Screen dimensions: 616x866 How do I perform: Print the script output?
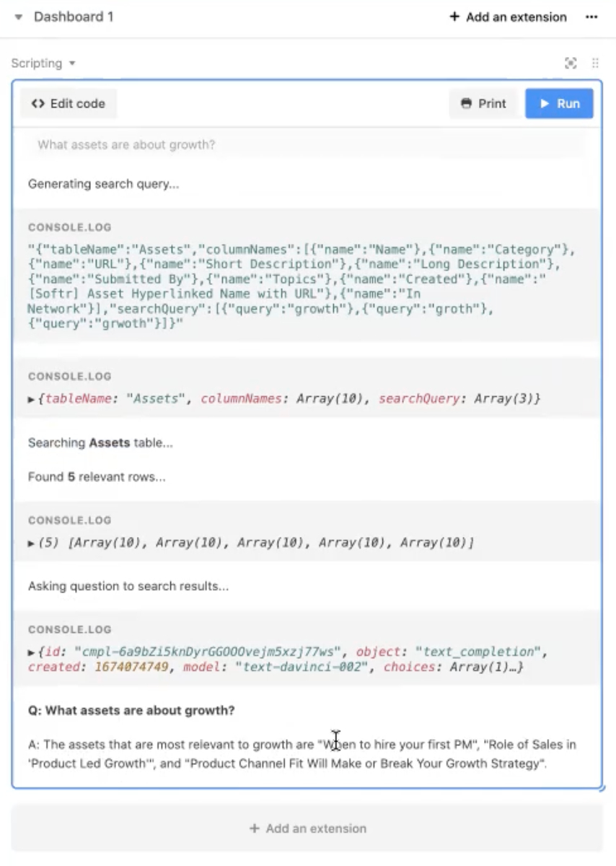click(483, 104)
